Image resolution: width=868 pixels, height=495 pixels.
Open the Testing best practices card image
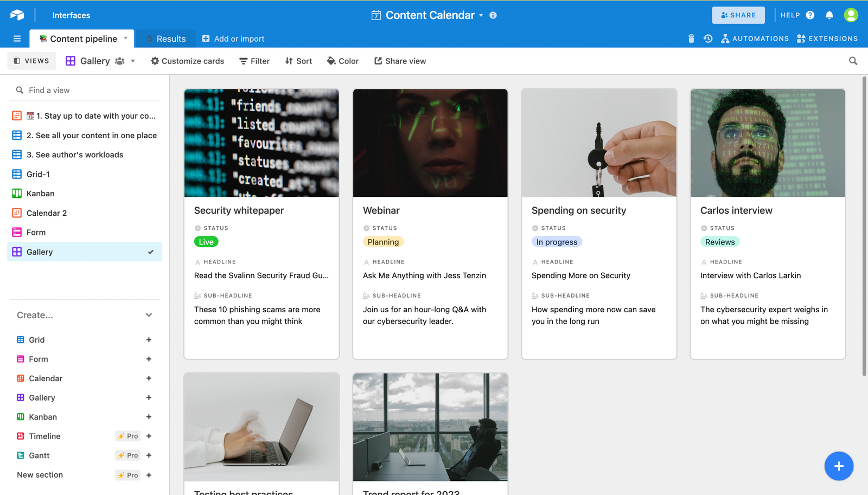(x=261, y=427)
